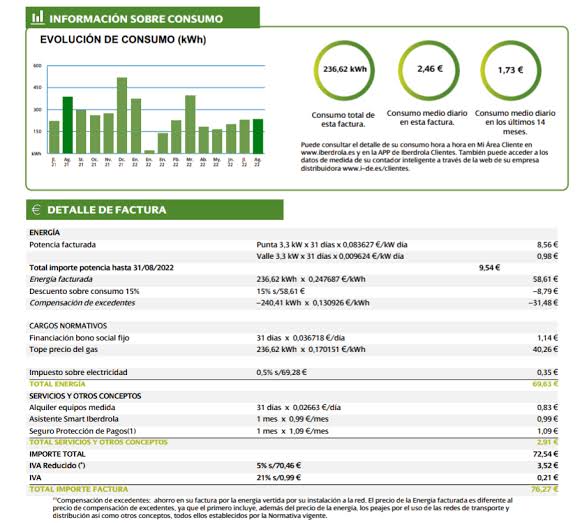Click the IMPORTE TOTAL label
The height and width of the screenshot is (523, 587).
pos(57,454)
